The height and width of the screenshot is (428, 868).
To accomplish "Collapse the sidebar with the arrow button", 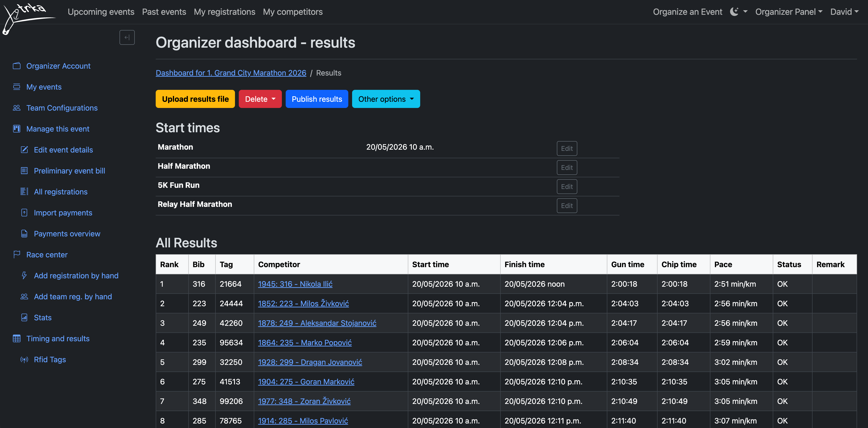I will coord(127,37).
